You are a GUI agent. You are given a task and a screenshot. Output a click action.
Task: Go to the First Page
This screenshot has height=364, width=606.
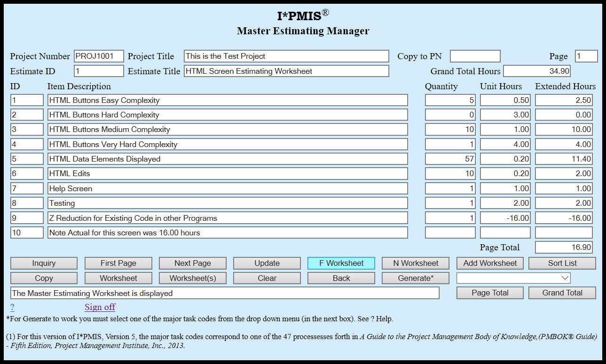(118, 263)
